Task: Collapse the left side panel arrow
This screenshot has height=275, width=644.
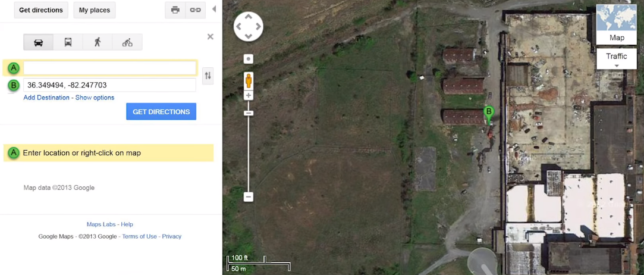Action: 214,9
